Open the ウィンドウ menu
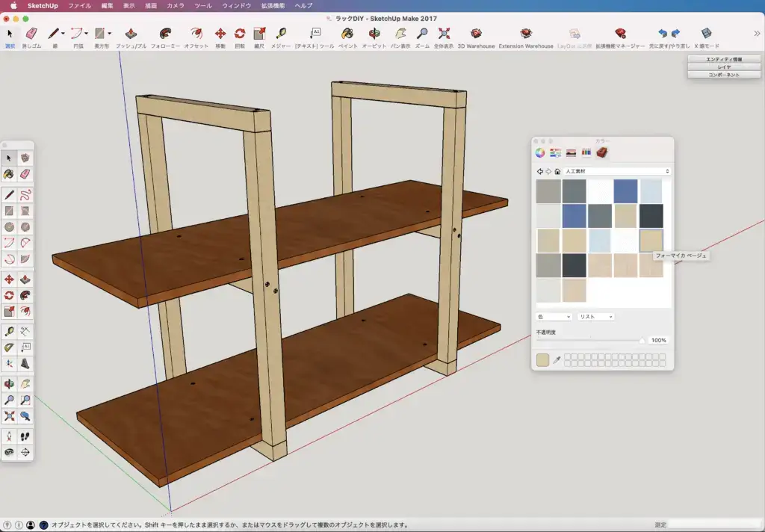Viewport: 765px width, 532px height. point(237,6)
